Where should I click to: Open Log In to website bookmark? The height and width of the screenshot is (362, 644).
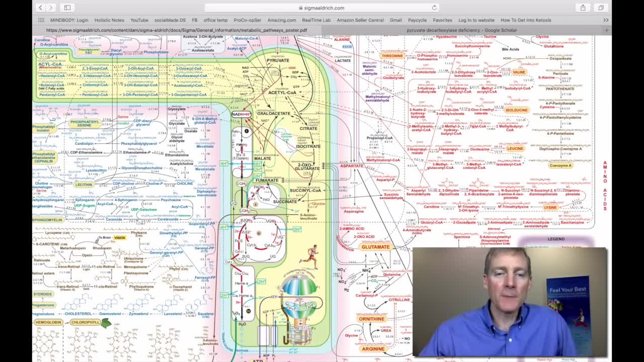click(476, 20)
